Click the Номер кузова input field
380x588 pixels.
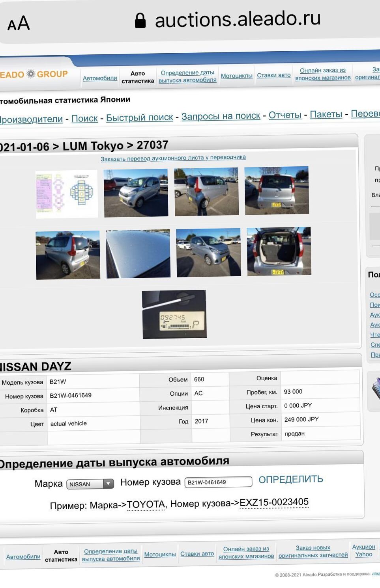pos(218,482)
